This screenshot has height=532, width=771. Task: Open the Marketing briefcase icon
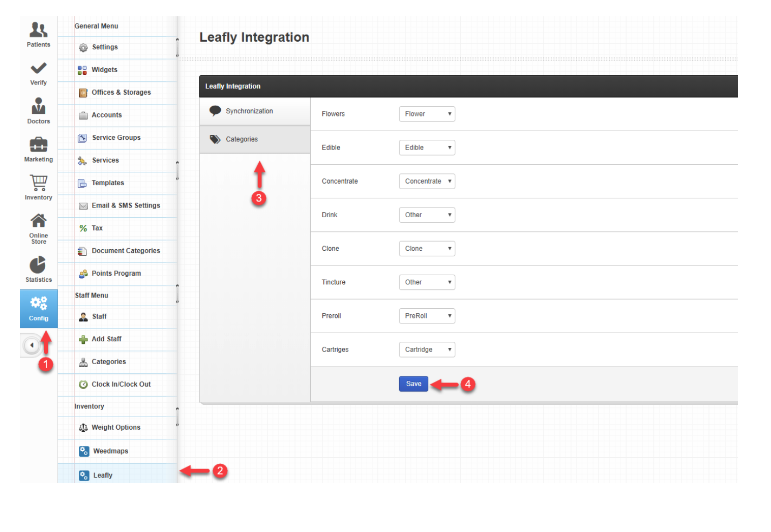tap(39, 144)
